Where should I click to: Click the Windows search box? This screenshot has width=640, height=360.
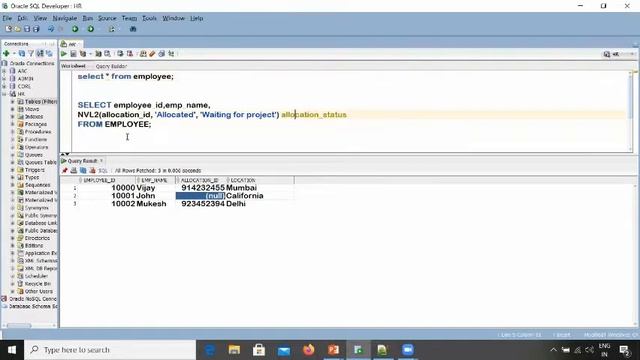point(110,350)
